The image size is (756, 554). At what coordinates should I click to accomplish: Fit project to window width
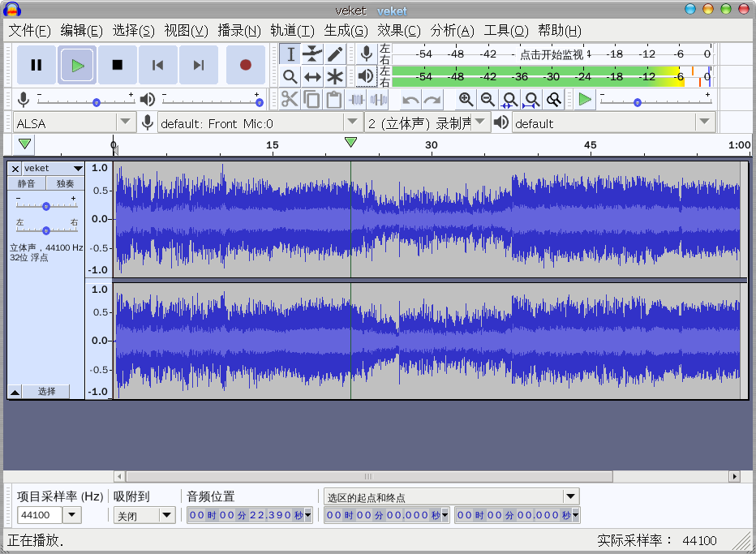coord(532,100)
